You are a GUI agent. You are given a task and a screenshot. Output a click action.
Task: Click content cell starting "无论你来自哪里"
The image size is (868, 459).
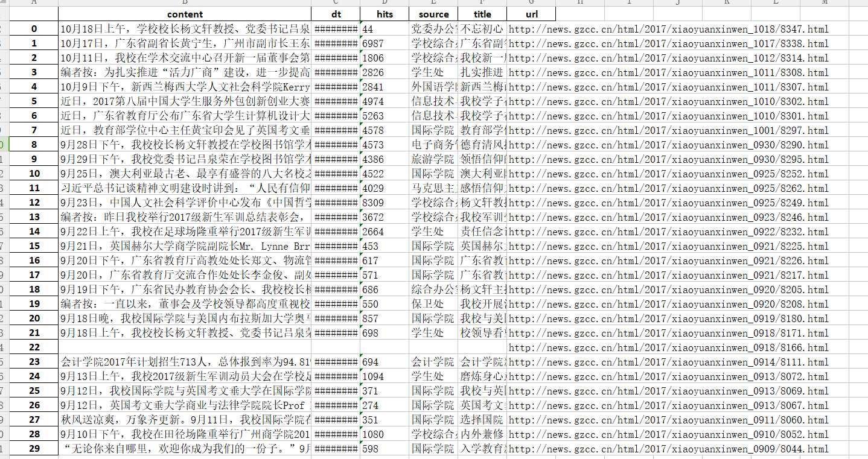coord(185,448)
